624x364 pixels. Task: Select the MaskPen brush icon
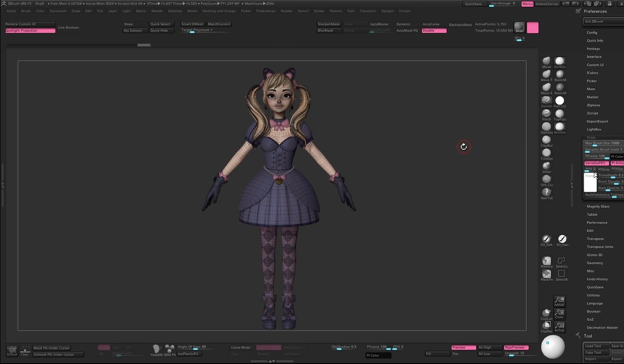click(546, 274)
